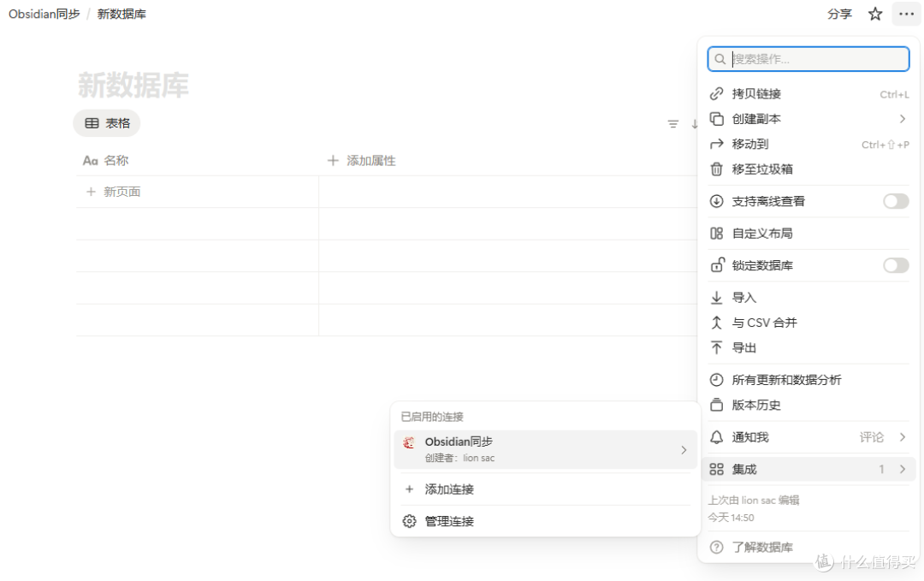Click the 导出 menu label
Viewport: 924px width, 581px height.
(x=743, y=347)
